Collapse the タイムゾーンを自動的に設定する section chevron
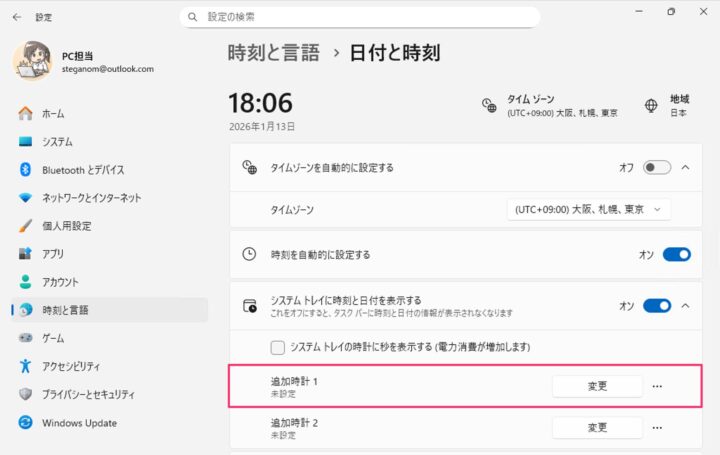The width and height of the screenshot is (720, 455). point(686,167)
